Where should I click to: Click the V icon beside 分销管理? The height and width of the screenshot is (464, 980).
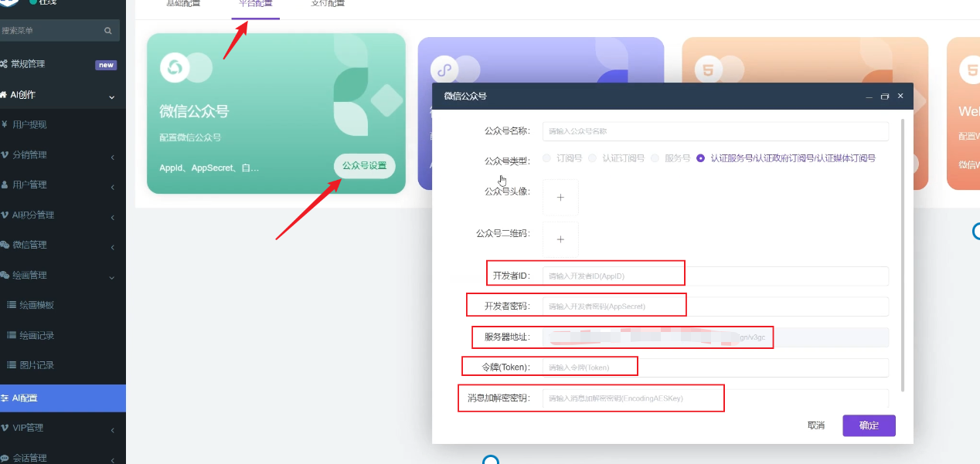(x=5, y=154)
